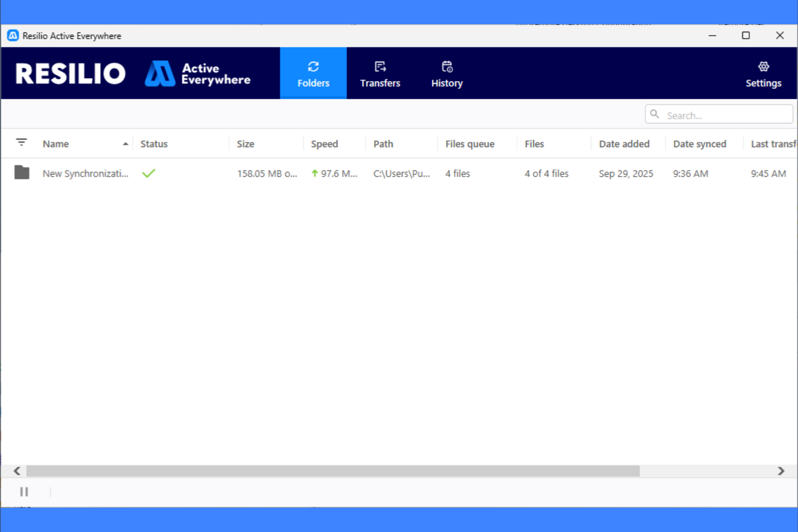Screen dimensions: 798x532
Task: Select the Transfers icon
Action: (380, 66)
